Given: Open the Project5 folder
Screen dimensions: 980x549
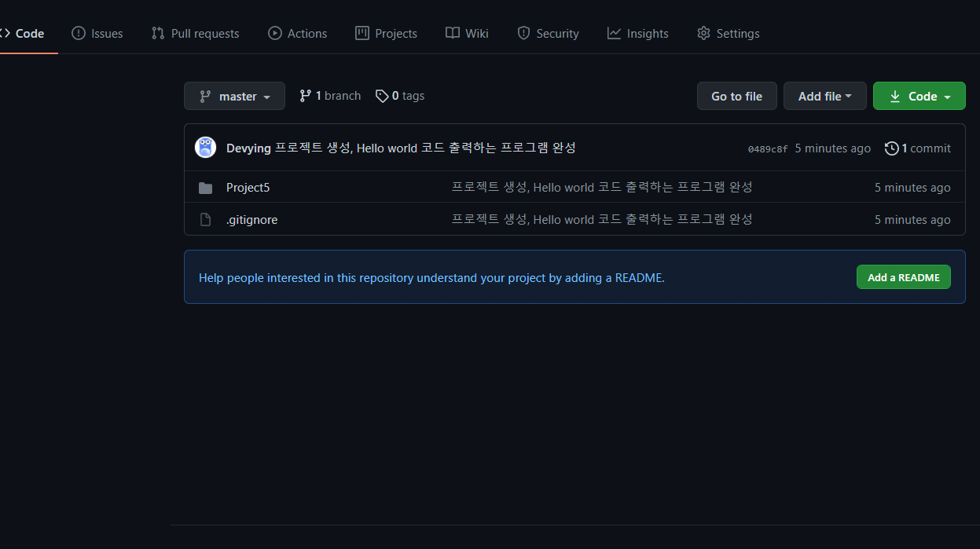Looking at the screenshot, I should 248,188.
